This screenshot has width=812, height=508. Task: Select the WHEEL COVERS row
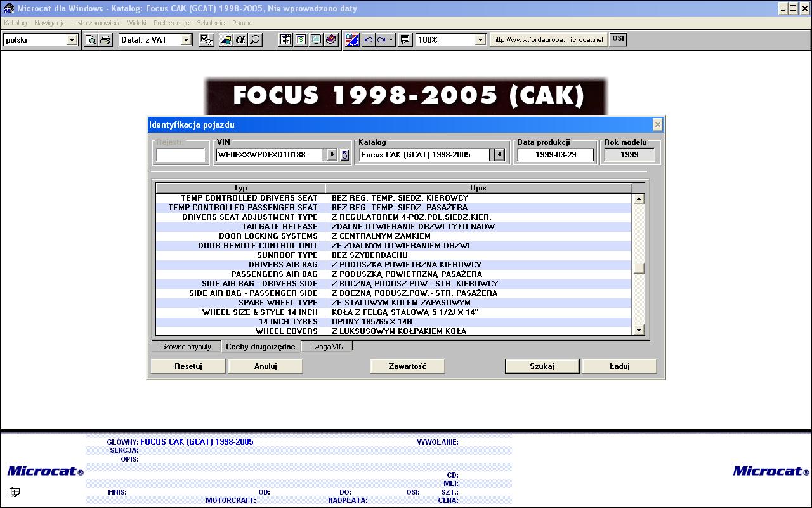[x=394, y=331]
